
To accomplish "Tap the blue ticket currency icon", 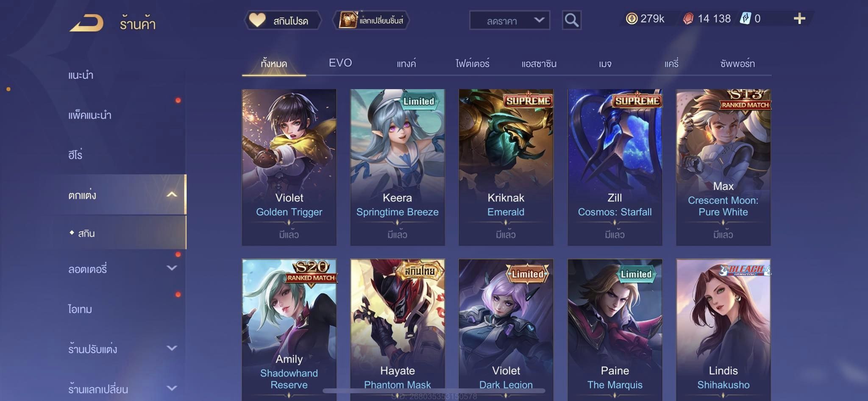I will 745,18.
